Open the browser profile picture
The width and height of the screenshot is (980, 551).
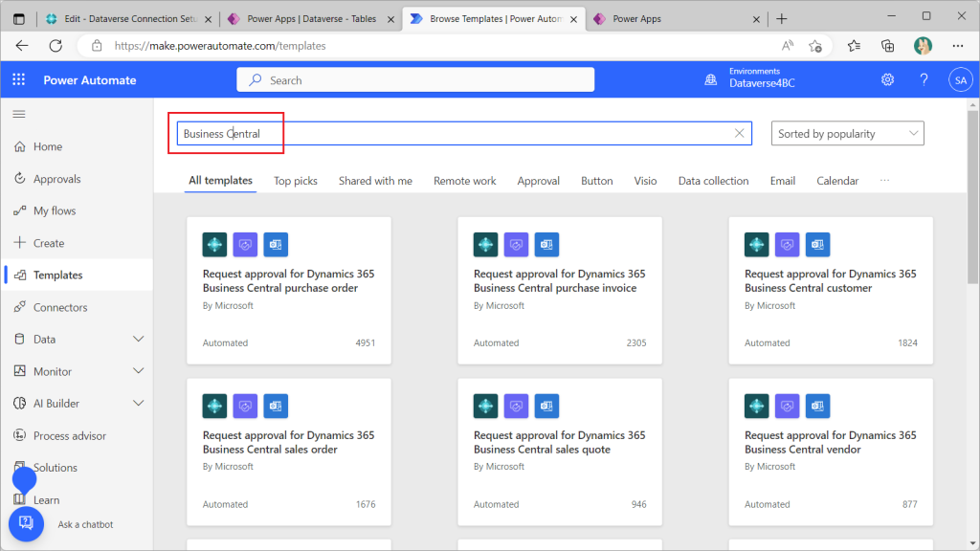pos(923,46)
